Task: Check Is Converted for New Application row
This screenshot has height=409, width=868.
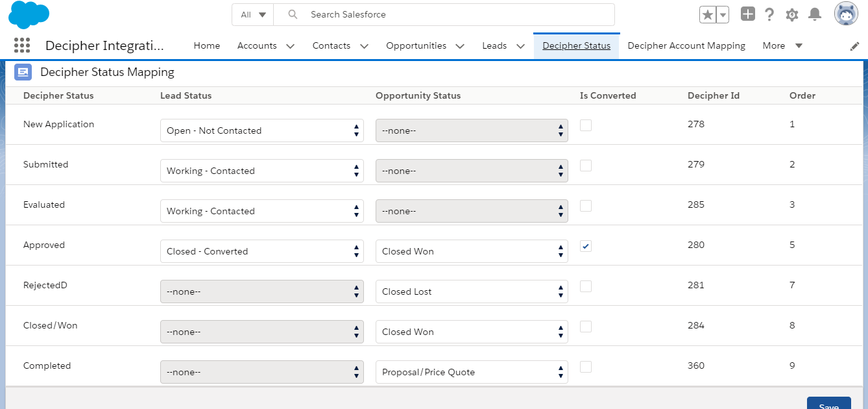Action: tap(586, 125)
